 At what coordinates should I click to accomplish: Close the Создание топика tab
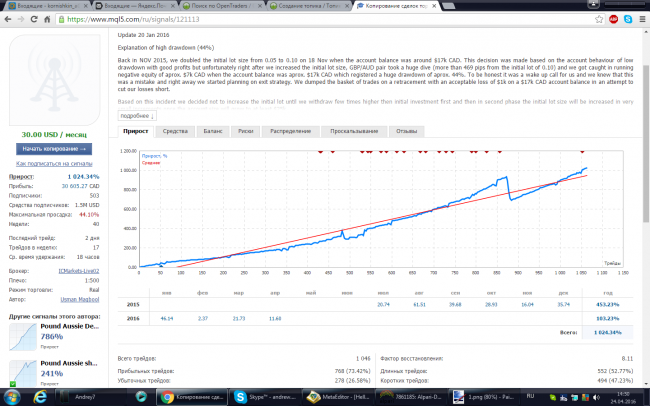click(347, 6)
